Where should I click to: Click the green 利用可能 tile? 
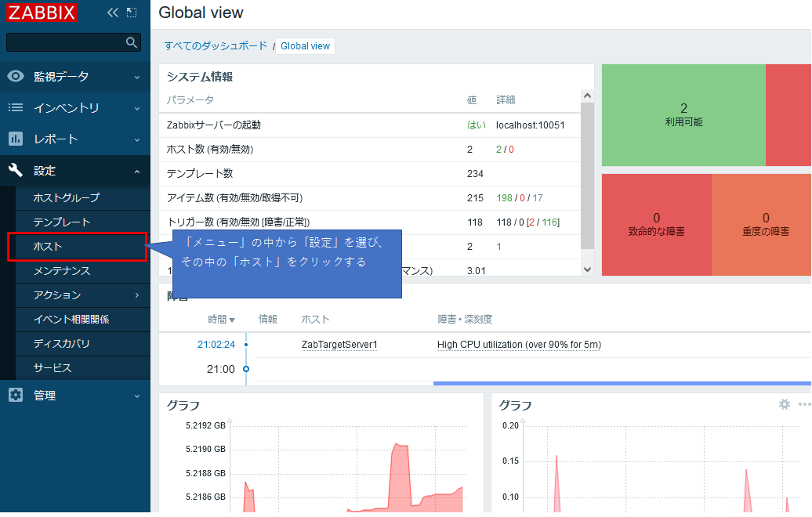(683, 115)
